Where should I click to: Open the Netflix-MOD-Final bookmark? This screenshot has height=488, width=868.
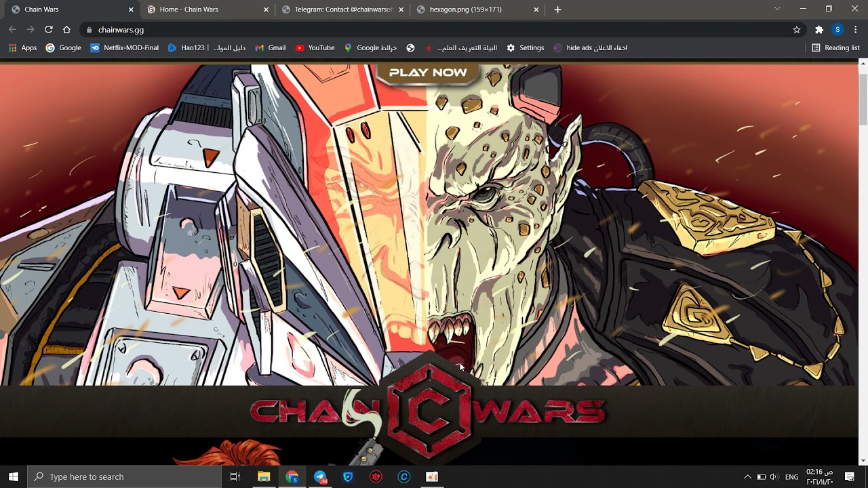[x=125, y=48]
